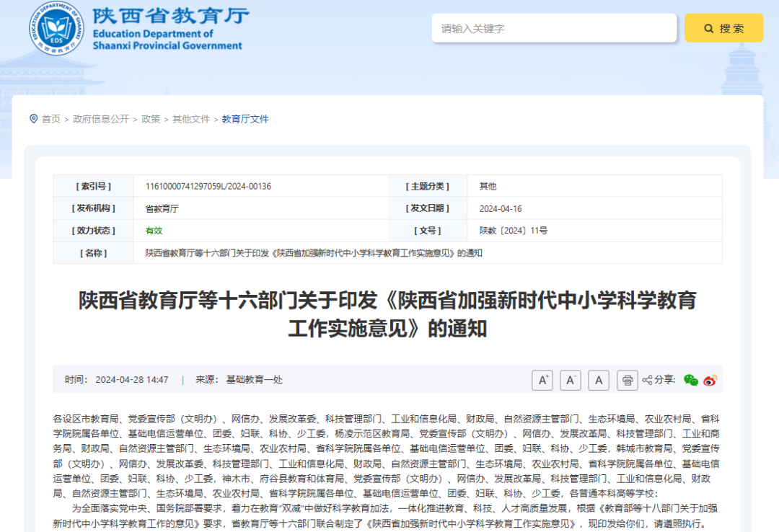
Task: Increase font size with A+ button
Action: 542,380
